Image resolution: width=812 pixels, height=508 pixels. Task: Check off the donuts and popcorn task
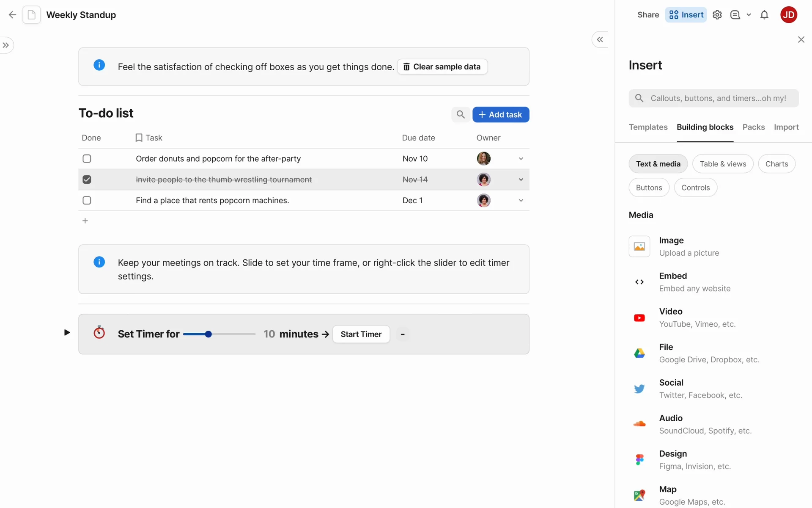87,159
